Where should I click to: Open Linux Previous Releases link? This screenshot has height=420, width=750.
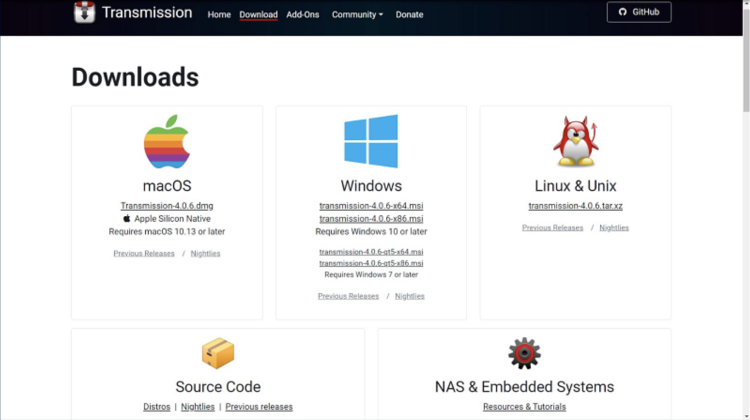click(x=552, y=228)
